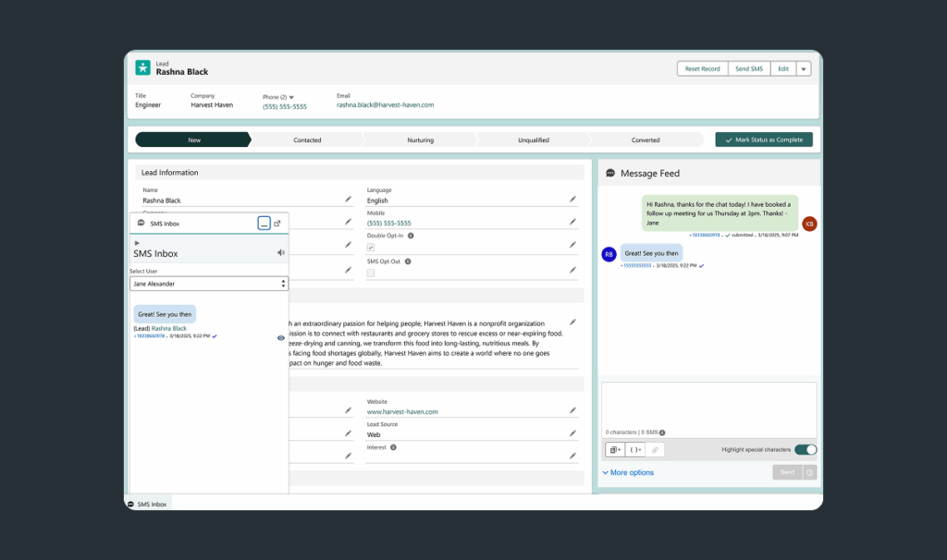Click the schedule clock icon next to Send
Image resolution: width=947 pixels, height=560 pixels.
pos(809,472)
